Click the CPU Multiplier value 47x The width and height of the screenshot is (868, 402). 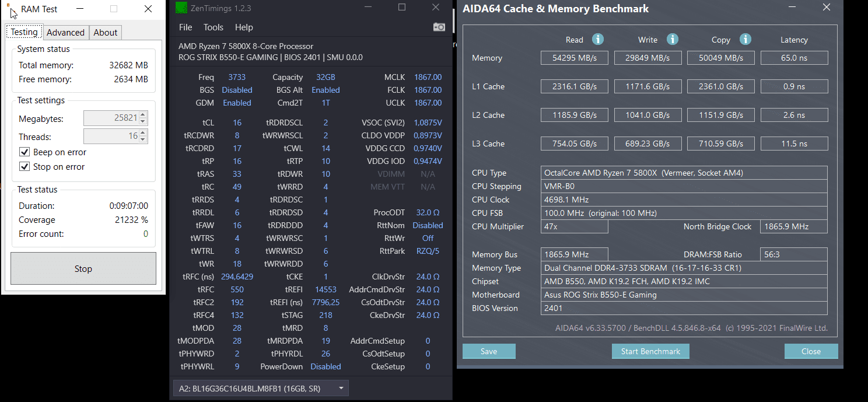click(x=575, y=226)
